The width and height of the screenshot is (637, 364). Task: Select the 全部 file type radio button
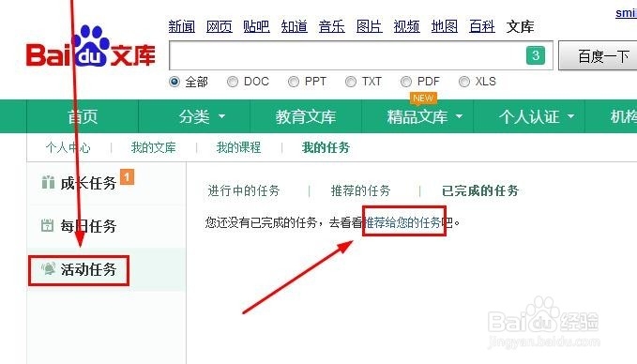(174, 82)
